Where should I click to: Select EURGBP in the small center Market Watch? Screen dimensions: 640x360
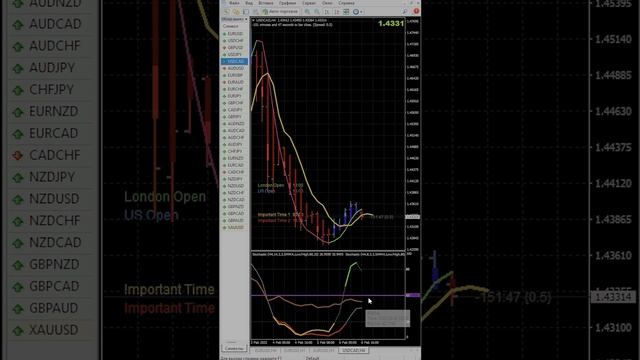click(234, 76)
